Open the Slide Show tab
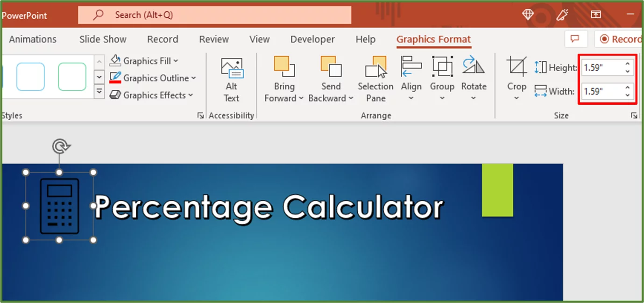644x303 pixels. pyautogui.click(x=102, y=39)
